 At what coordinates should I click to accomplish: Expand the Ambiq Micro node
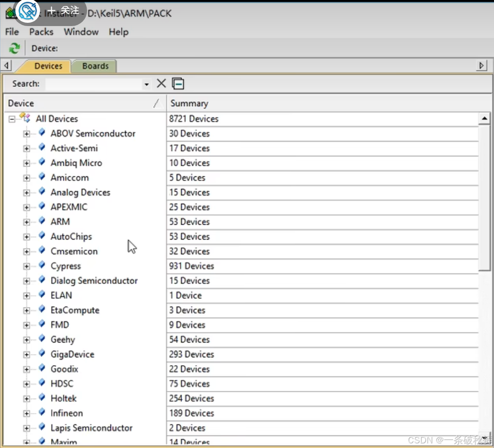tap(27, 163)
